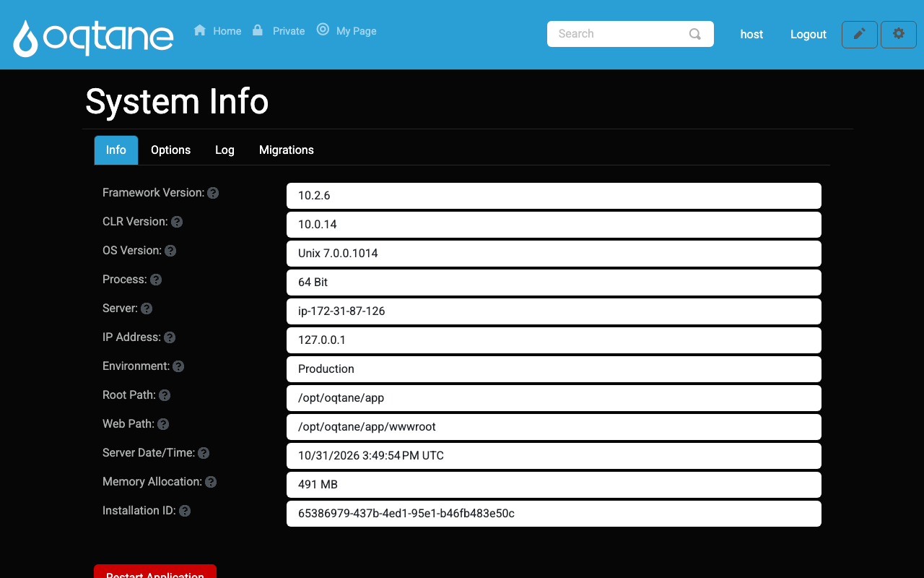Click the Root Path field /opt/oqtane/app

click(554, 398)
